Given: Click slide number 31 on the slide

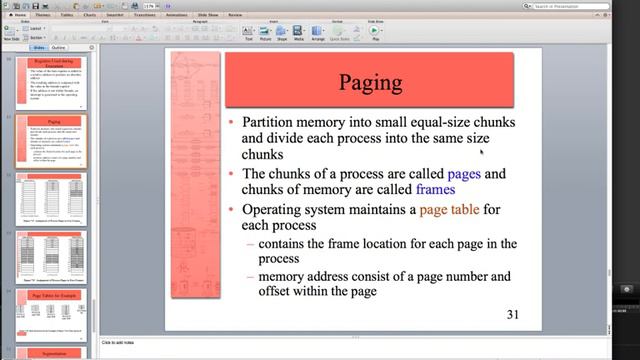Looking at the screenshot, I should (x=513, y=314).
